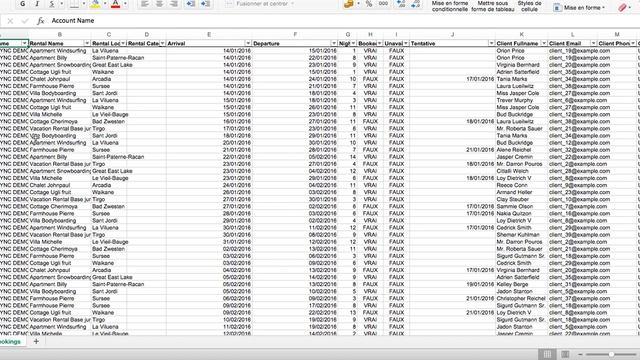Screen dimensions: 640x360
Task: Apply currency number format
Action: [x=349, y=4]
